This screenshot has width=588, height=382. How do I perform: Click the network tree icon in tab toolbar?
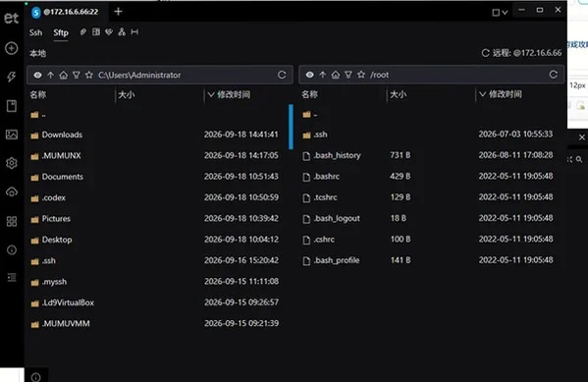click(122, 31)
